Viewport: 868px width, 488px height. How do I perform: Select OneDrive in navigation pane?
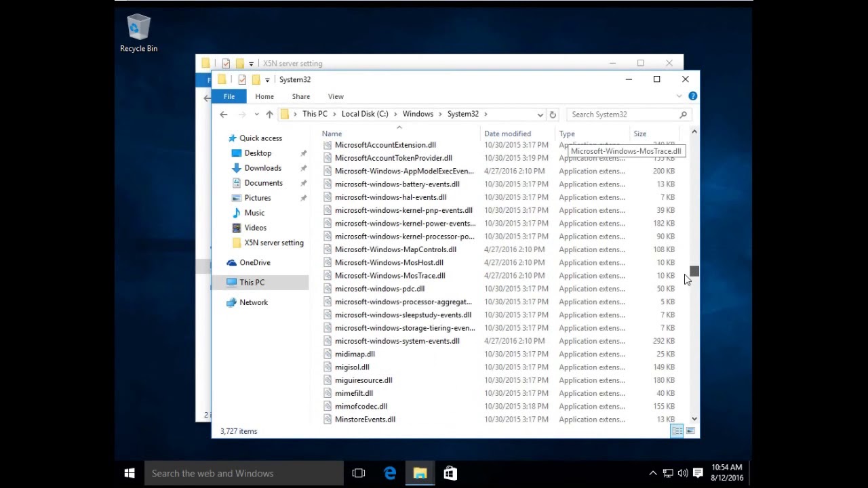(255, 262)
